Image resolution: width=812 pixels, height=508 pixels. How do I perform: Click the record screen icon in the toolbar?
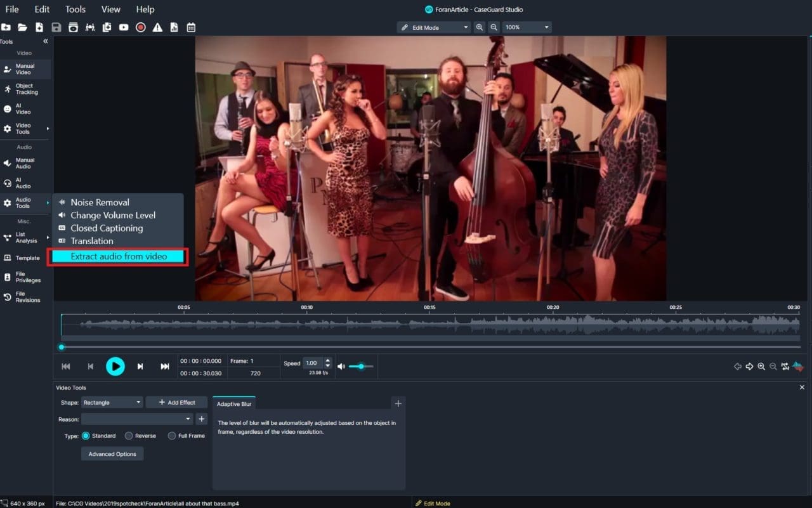141,27
